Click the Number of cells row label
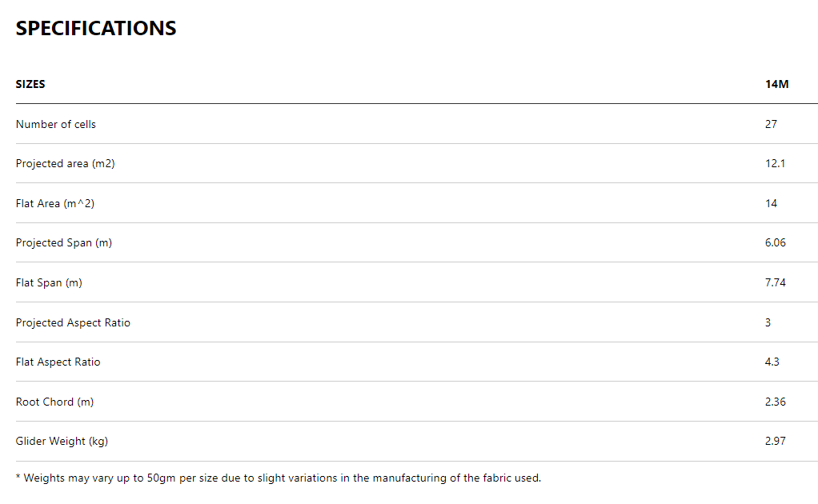818x504 pixels. pyautogui.click(x=56, y=124)
